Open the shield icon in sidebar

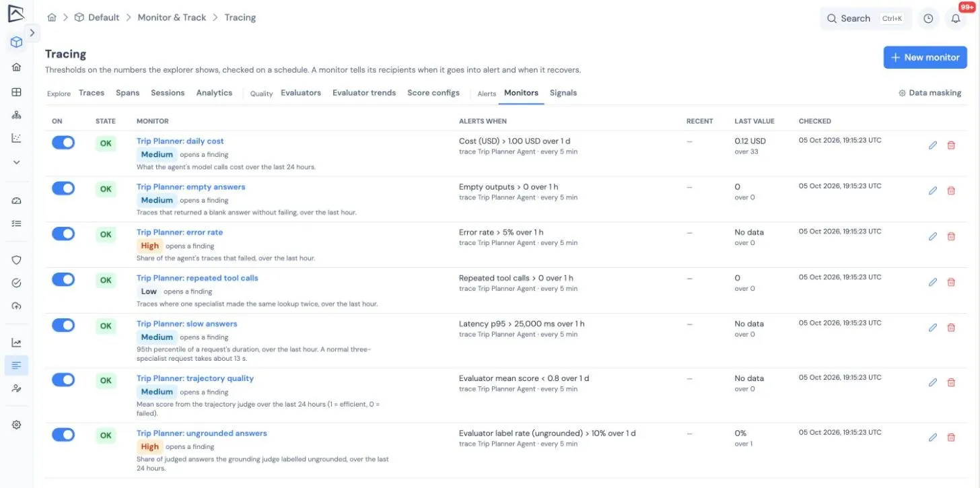point(17,260)
